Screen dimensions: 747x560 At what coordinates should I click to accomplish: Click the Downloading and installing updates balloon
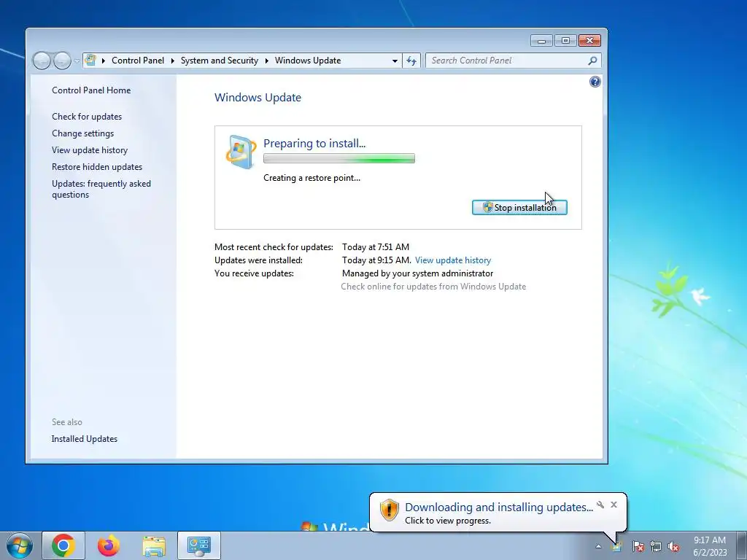tap(498, 512)
